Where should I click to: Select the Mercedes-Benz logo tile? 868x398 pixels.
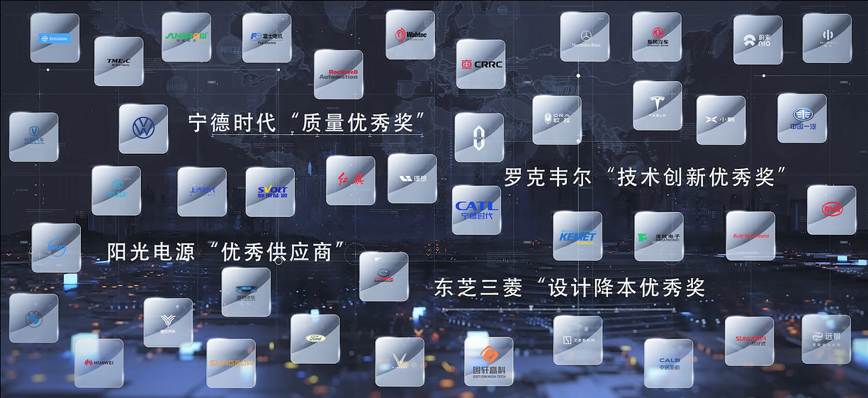[585, 36]
